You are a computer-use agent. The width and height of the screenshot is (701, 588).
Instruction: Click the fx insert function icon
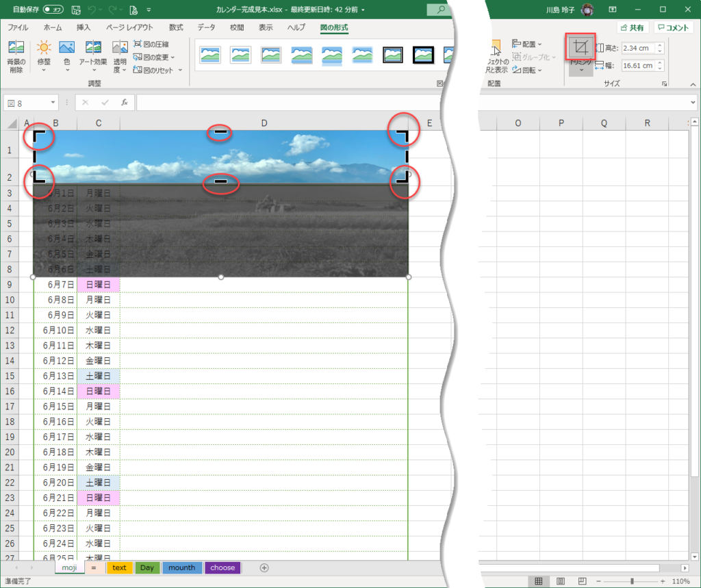click(125, 103)
